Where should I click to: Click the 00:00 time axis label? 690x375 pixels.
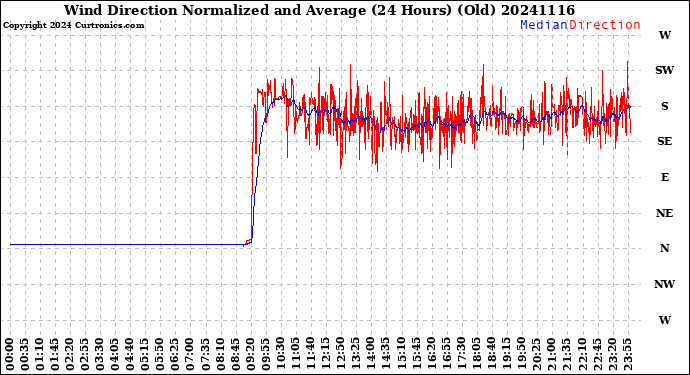pos(10,354)
